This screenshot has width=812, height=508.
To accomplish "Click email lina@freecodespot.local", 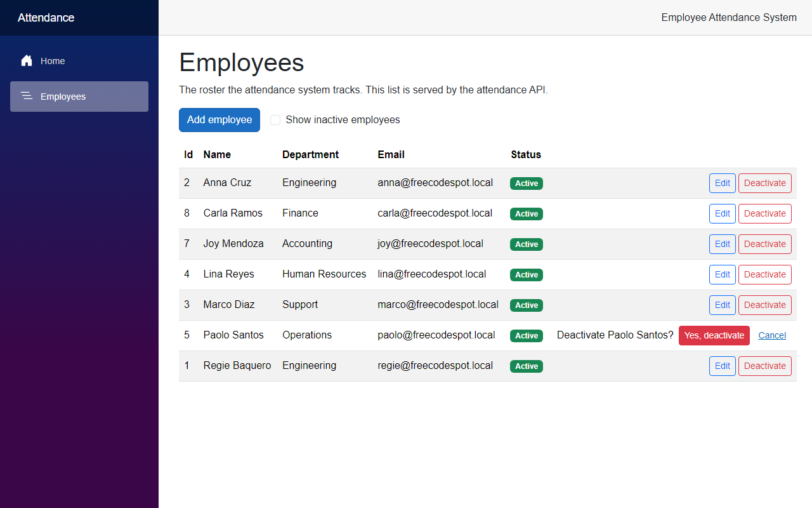I will pyautogui.click(x=432, y=274).
